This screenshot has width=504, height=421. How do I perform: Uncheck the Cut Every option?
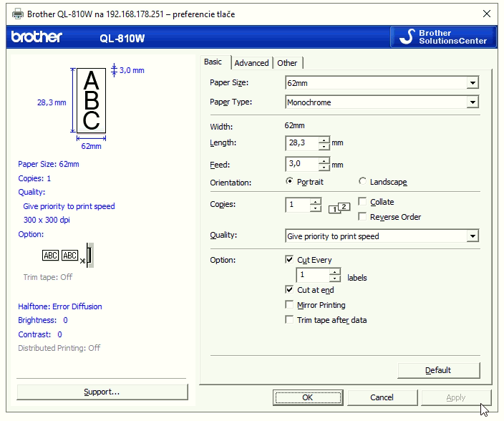pyautogui.click(x=289, y=259)
